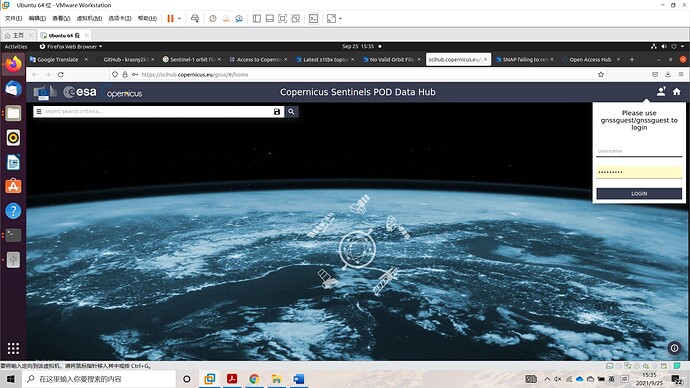Image resolution: width=690 pixels, height=388 pixels.
Task: Open Windows notification center
Action: click(x=676, y=379)
